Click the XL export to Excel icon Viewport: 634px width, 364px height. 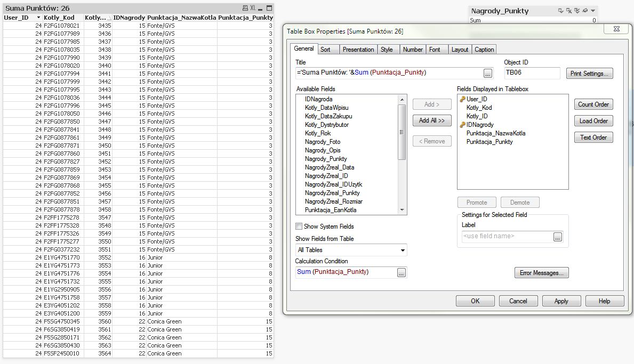pos(253,9)
